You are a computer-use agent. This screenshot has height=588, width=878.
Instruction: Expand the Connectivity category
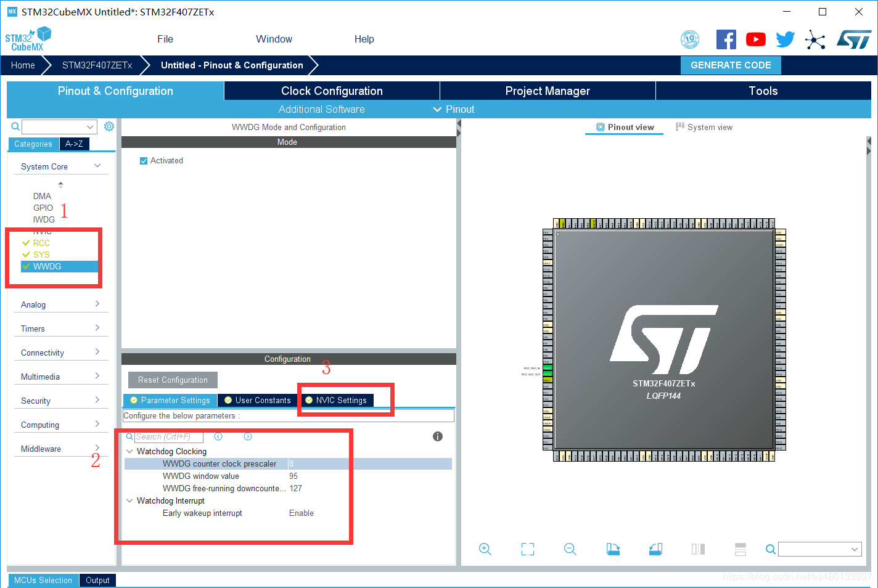click(x=97, y=352)
